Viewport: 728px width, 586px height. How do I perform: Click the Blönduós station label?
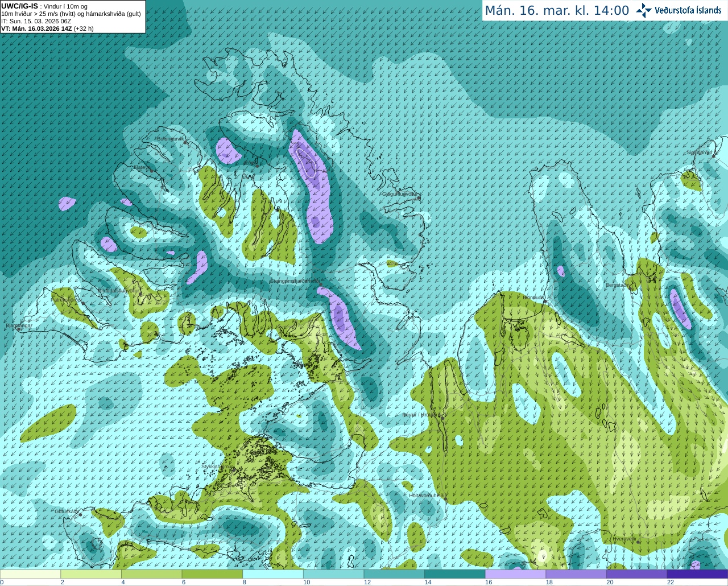533,297
